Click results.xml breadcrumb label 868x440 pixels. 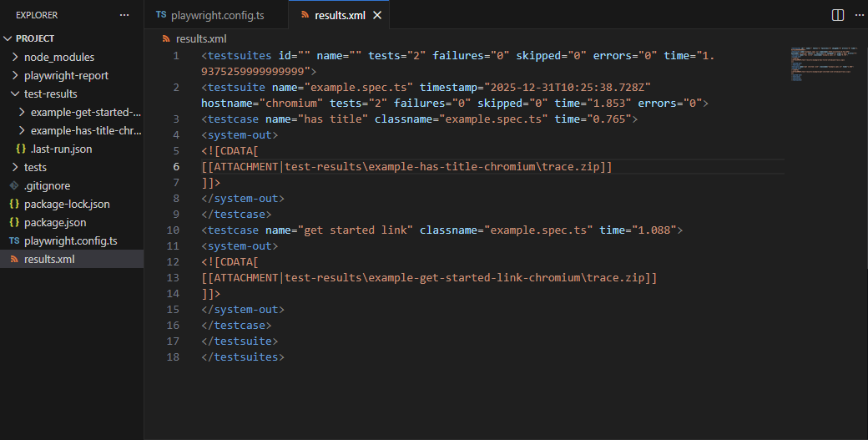point(201,38)
